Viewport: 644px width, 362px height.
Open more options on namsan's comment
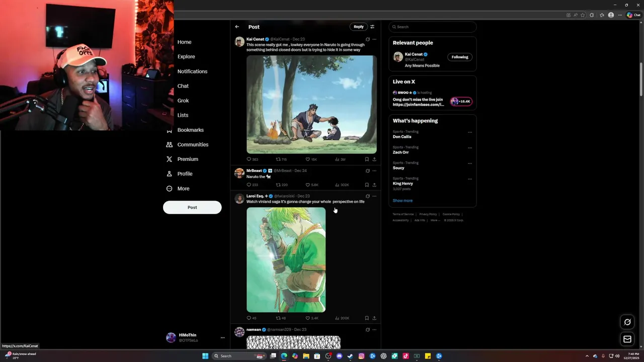point(374,330)
